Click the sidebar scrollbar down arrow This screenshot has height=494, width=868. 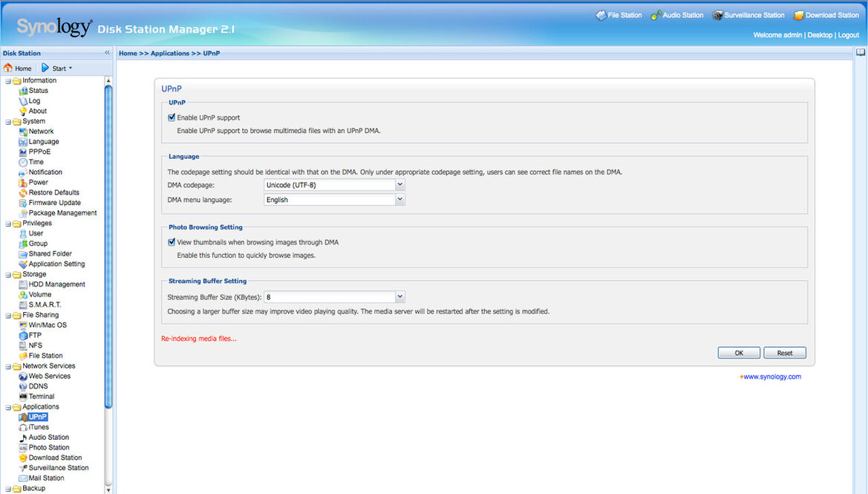tap(108, 490)
